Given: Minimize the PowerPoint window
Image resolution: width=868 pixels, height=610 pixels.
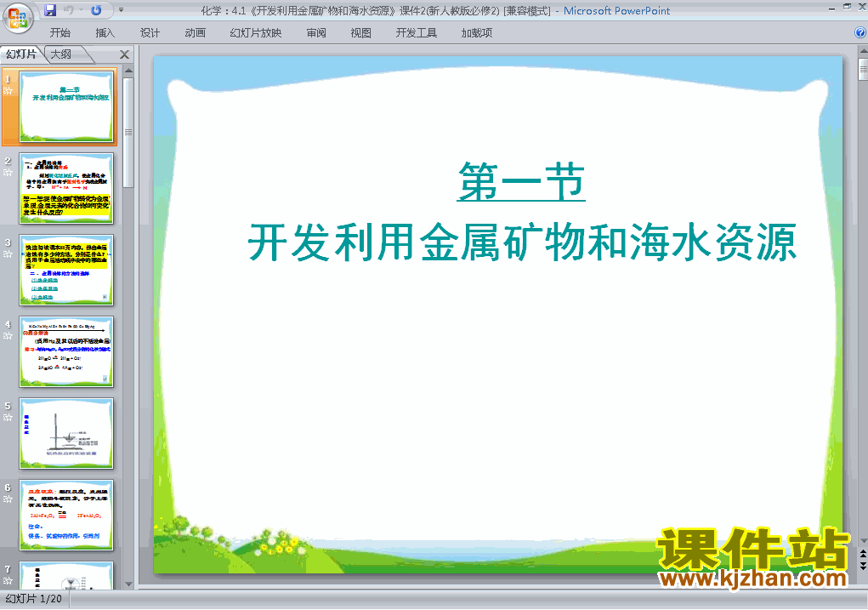Looking at the screenshot, I should tap(831, 8).
